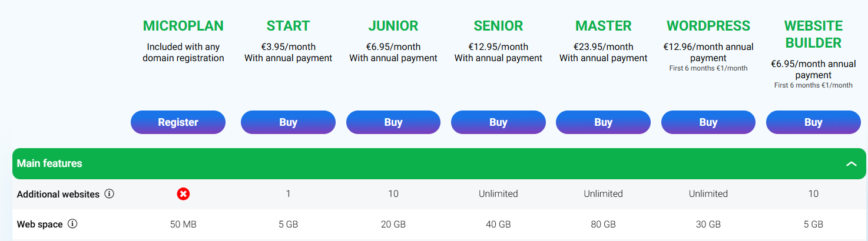Collapse the Main features section chevron
The image size is (868, 241).
pos(851,164)
